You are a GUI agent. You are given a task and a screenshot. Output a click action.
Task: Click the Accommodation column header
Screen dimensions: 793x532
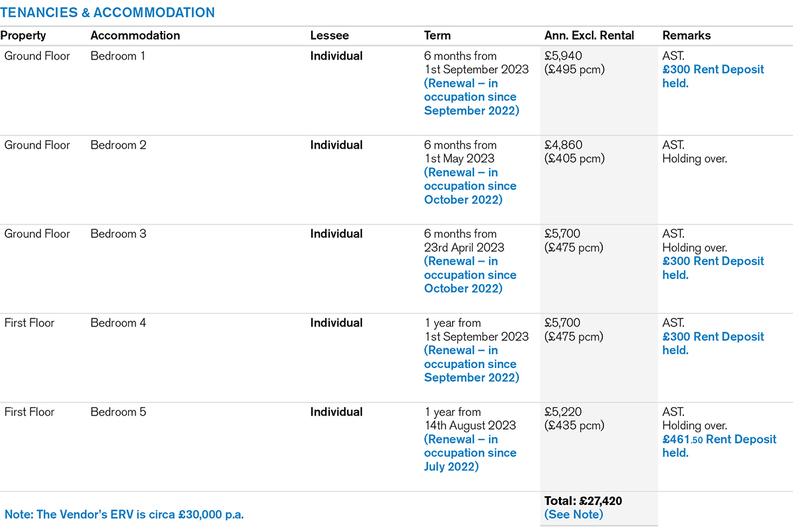tap(135, 36)
